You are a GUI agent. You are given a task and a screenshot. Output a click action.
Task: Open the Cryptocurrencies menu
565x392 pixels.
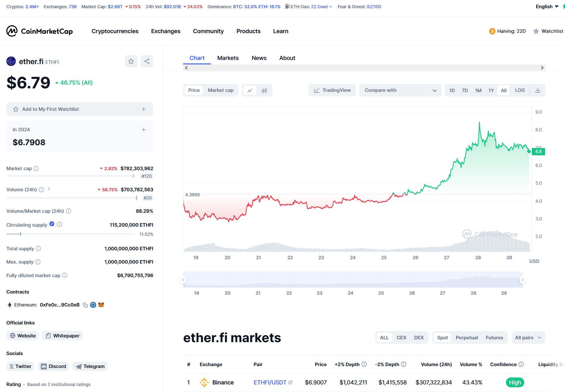point(115,31)
